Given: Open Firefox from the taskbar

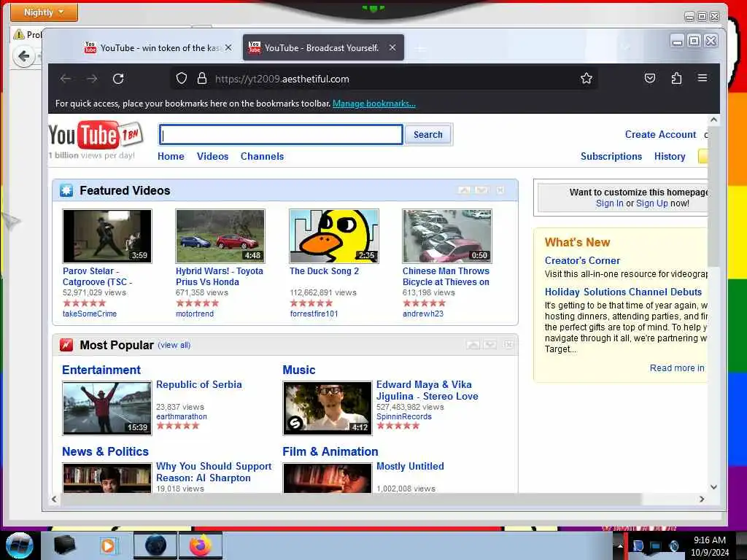Looking at the screenshot, I should coord(201,545).
